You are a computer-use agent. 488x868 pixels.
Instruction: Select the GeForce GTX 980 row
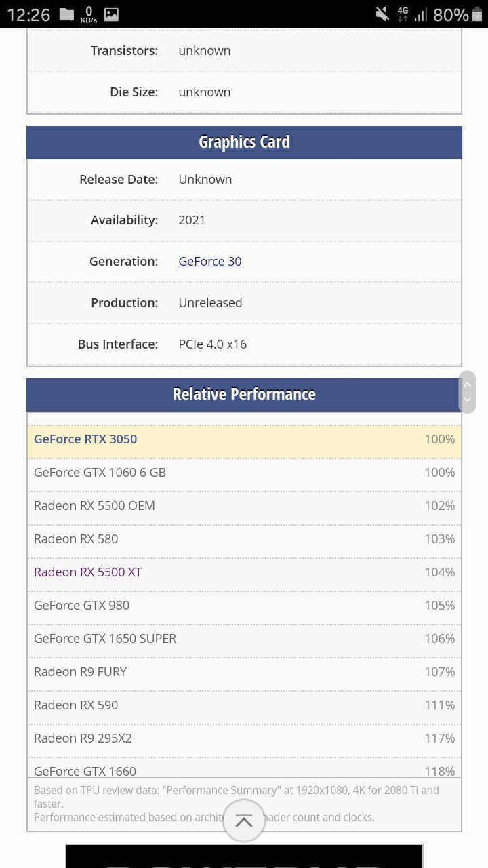244,606
